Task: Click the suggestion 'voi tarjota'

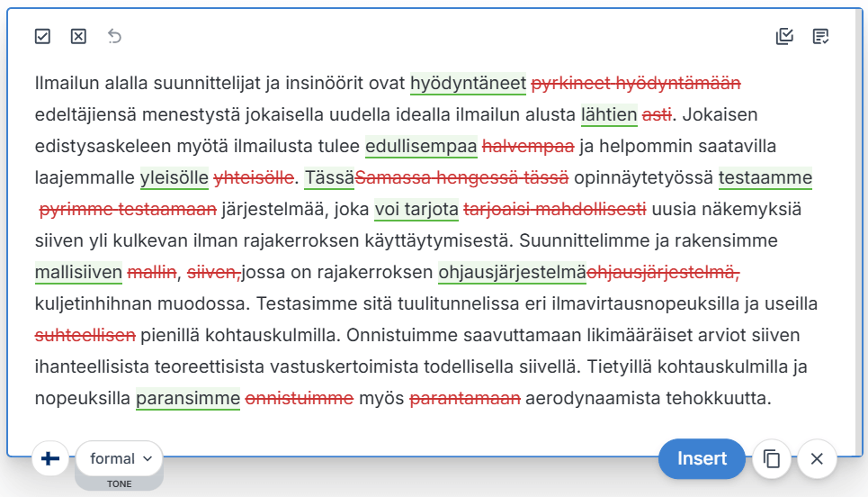Action: click(416, 210)
